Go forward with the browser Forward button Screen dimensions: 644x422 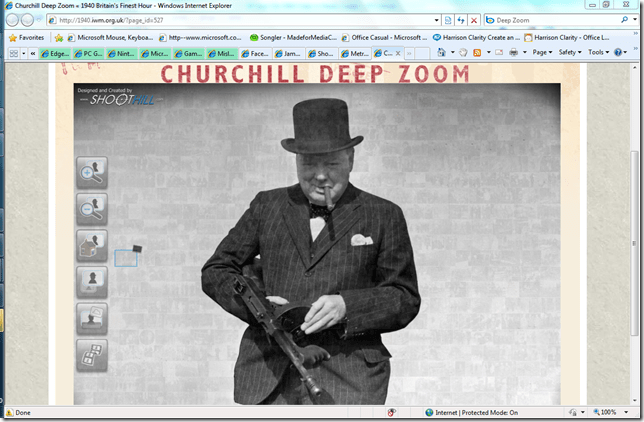click(27, 20)
